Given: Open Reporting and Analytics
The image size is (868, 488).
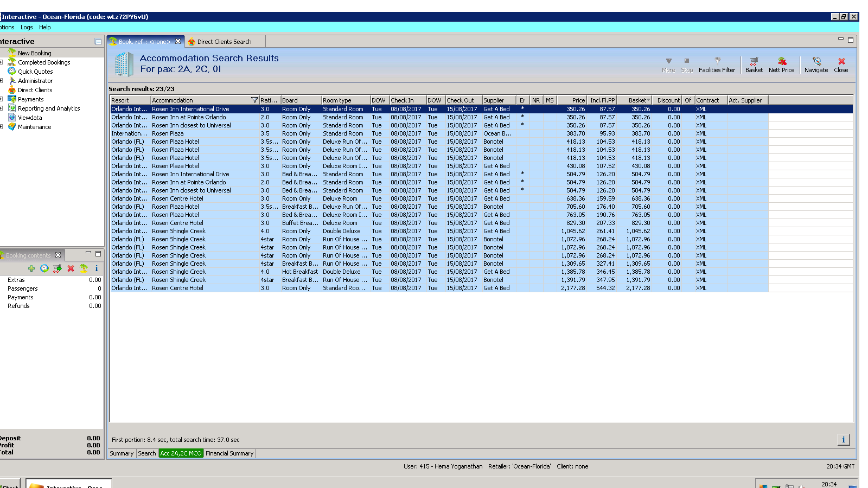Looking at the screenshot, I should click(x=49, y=108).
